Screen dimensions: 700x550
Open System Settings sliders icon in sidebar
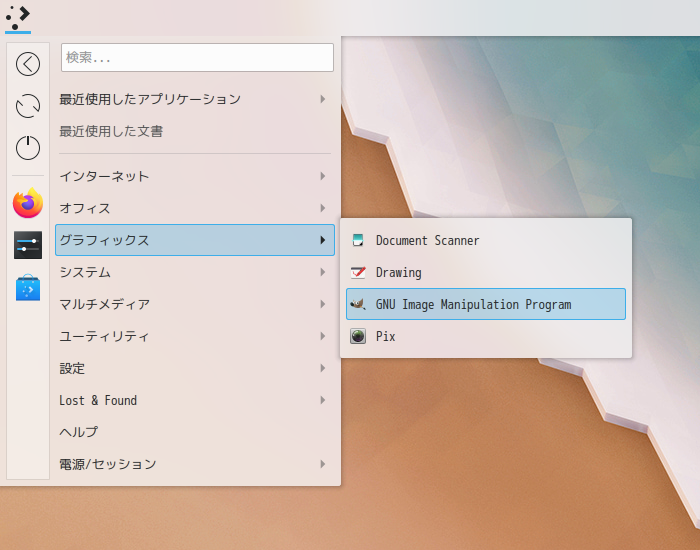[28, 245]
